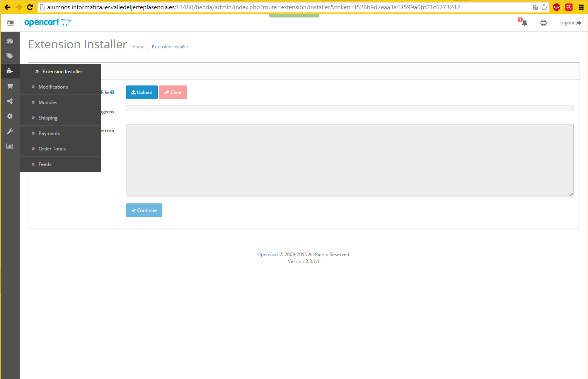Open Payments from the Extensions submenu
Image resolution: width=588 pixels, height=379 pixels.
pyautogui.click(x=49, y=133)
